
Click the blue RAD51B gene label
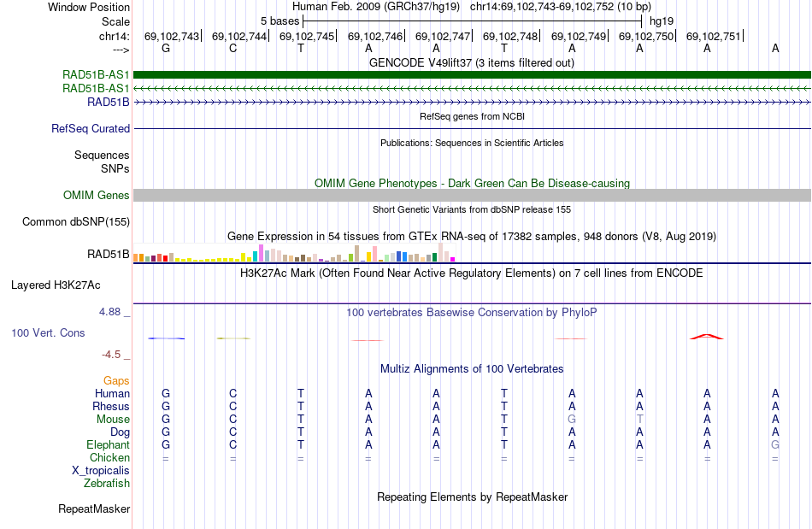point(109,102)
